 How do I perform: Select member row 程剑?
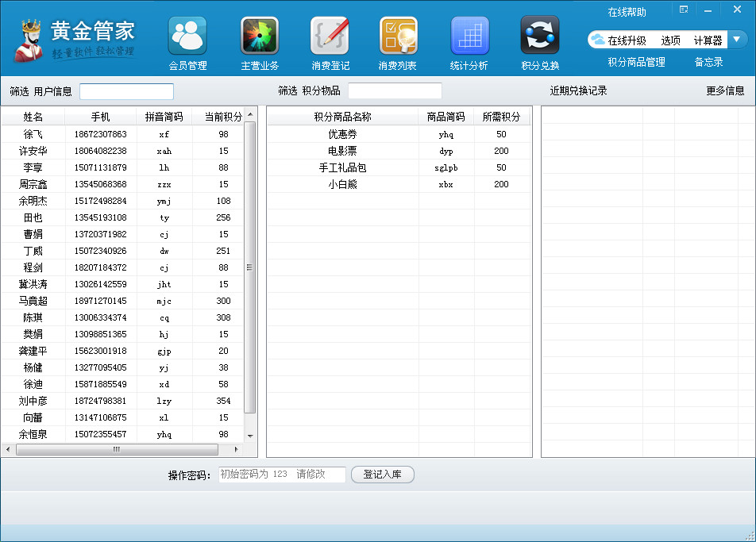[x=122, y=267]
